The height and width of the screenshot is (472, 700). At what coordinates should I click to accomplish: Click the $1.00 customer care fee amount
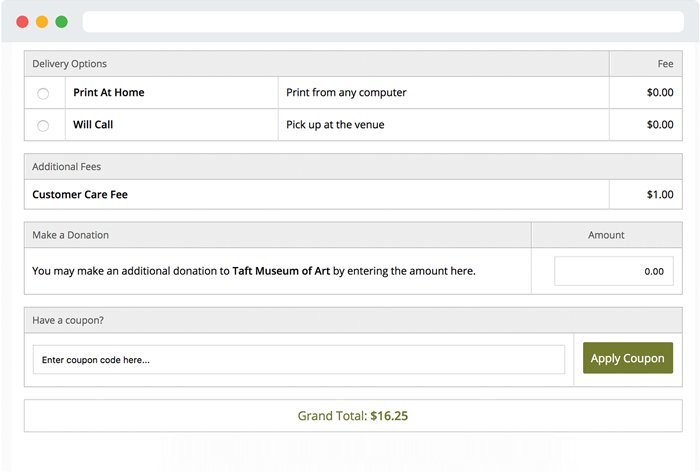(x=659, y=195)
